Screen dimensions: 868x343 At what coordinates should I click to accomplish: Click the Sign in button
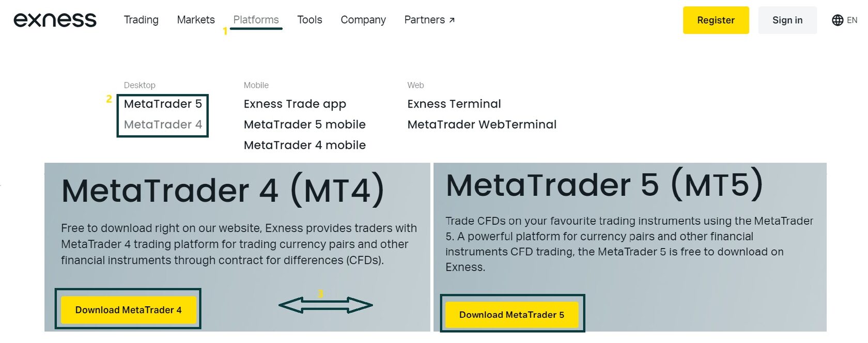click(787, 20)
